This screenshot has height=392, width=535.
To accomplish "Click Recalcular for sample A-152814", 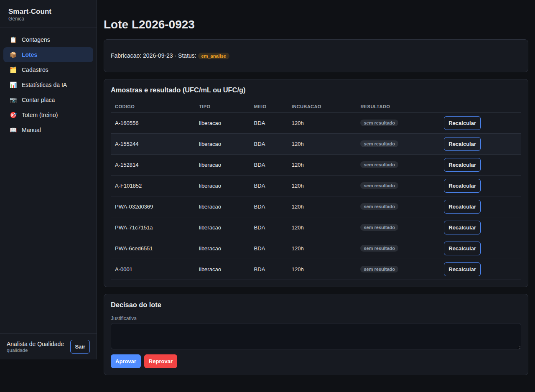I will (462, 165).
